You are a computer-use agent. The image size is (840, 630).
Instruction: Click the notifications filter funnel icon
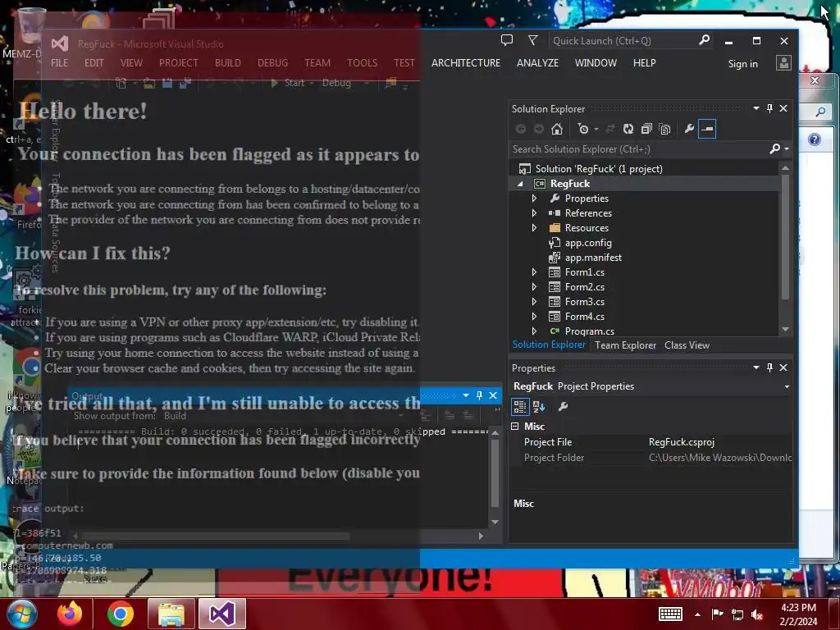coord(532,40)
